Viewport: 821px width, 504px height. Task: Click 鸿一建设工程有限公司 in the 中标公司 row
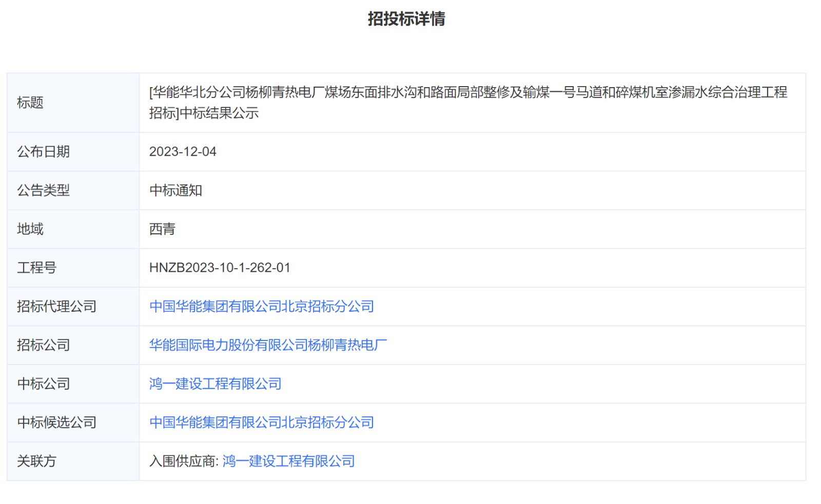point(215,384)
